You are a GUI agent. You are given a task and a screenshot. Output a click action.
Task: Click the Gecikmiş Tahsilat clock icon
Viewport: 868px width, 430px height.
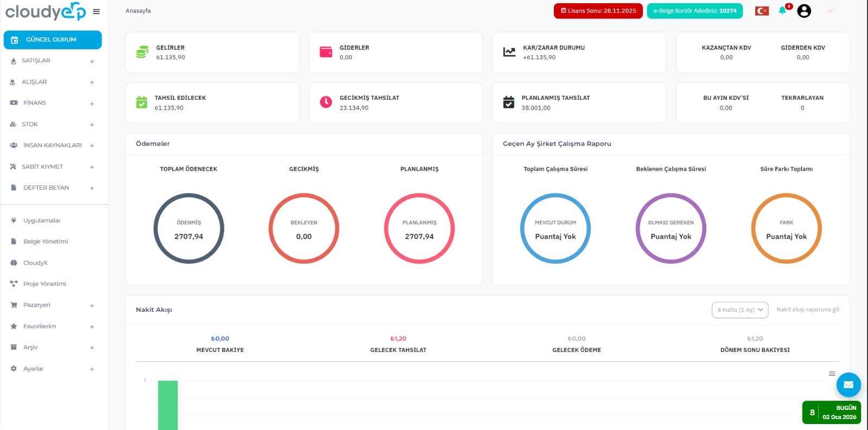[x=326, y=102]
